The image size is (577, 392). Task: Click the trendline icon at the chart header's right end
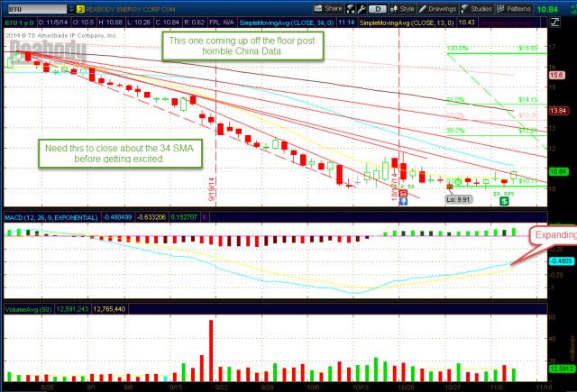pos(555,23)
